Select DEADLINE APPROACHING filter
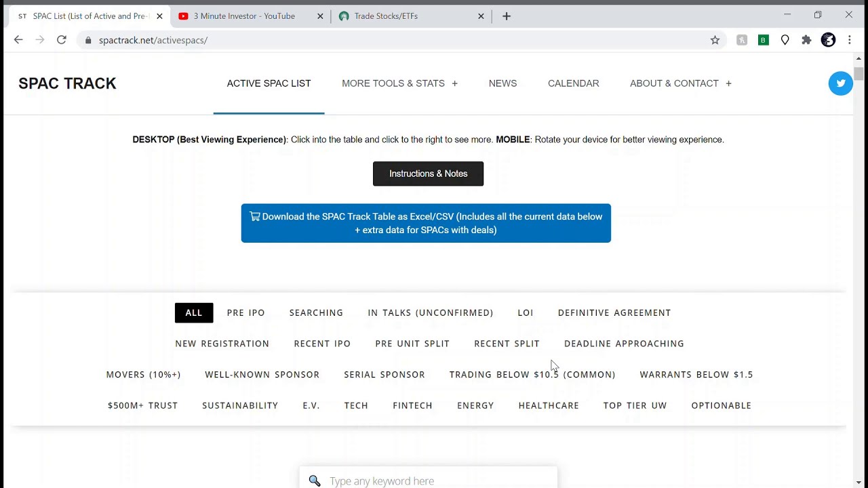 (x=624, y=344)
